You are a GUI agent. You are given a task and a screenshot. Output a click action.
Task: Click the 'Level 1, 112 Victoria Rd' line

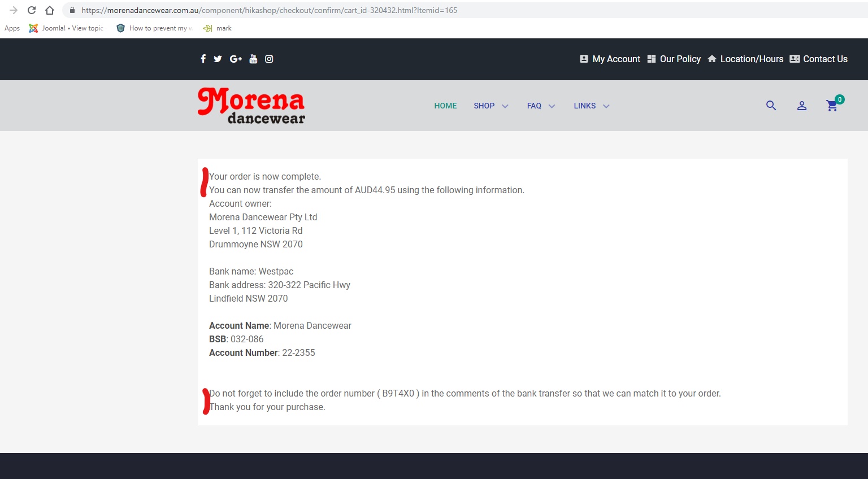coord(255,230)
